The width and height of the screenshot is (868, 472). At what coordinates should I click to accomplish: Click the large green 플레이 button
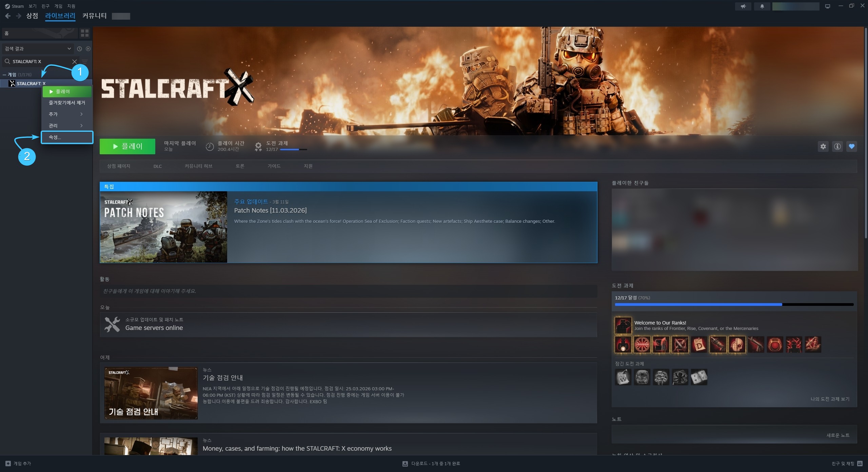click(x=127, y=146)
